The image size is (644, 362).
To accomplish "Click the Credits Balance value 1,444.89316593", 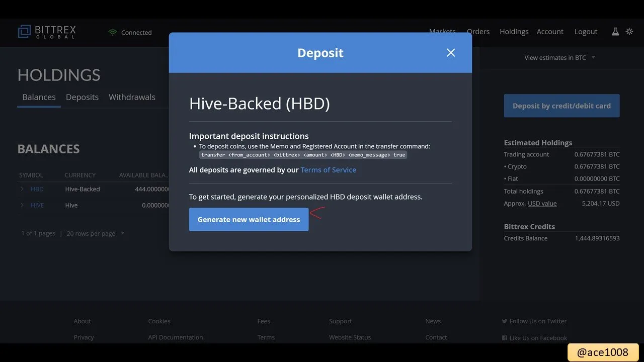I will click(x=597, y=238).
